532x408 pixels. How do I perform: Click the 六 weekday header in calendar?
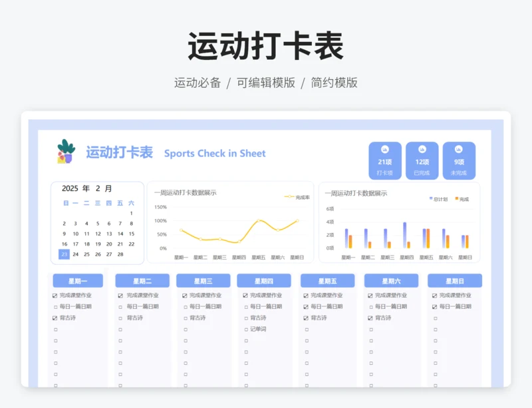click(131, 203)
